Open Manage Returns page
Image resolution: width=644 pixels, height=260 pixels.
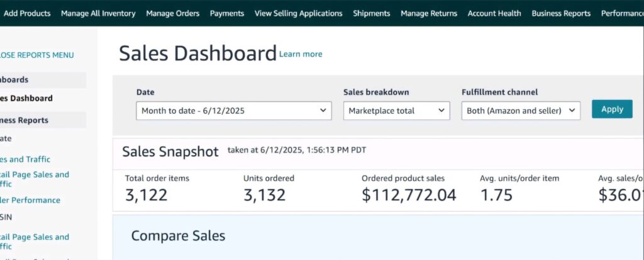(x=429, y=13)
